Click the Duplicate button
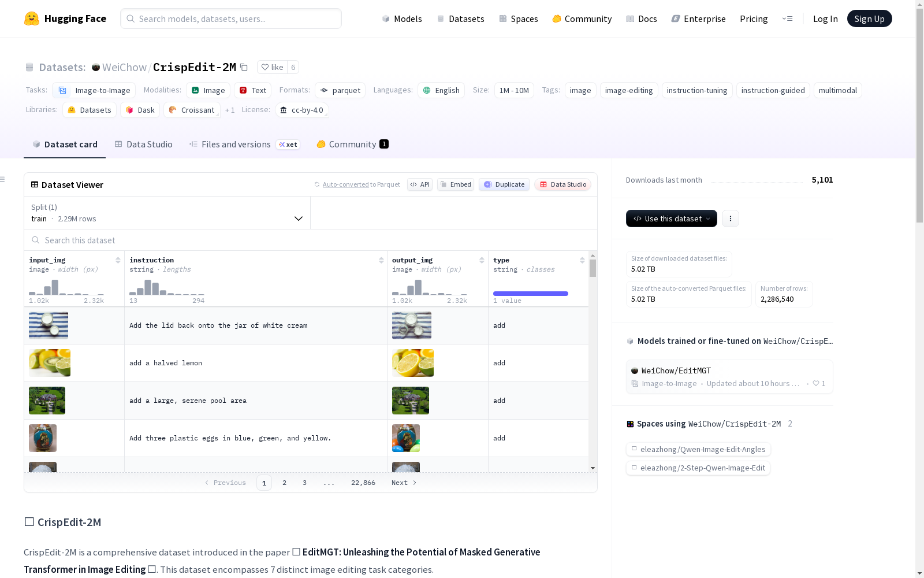 click(x=504, y=184)
